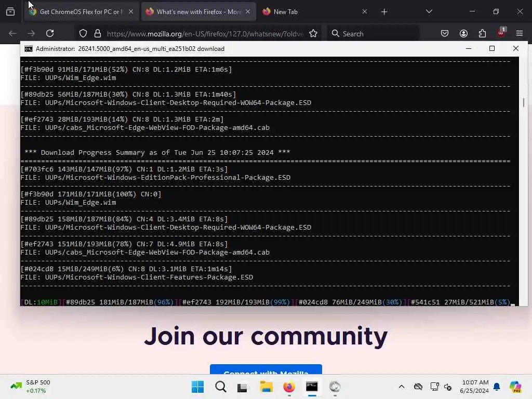Click the Join our community heading
The height and width of the screenshot is (399, 532).
point(266,336)
